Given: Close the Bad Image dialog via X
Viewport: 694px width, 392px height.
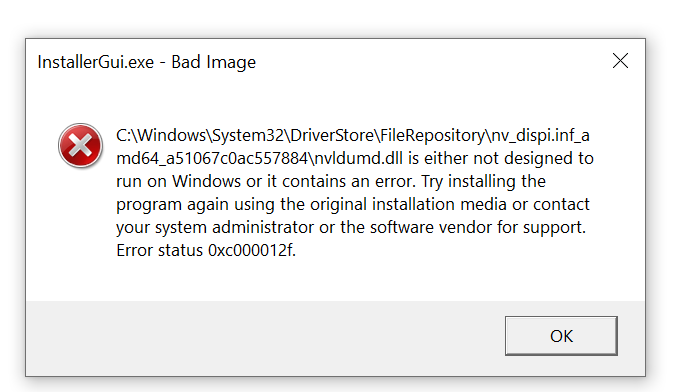Looking at the screenshot, I should tap(621, 61).
